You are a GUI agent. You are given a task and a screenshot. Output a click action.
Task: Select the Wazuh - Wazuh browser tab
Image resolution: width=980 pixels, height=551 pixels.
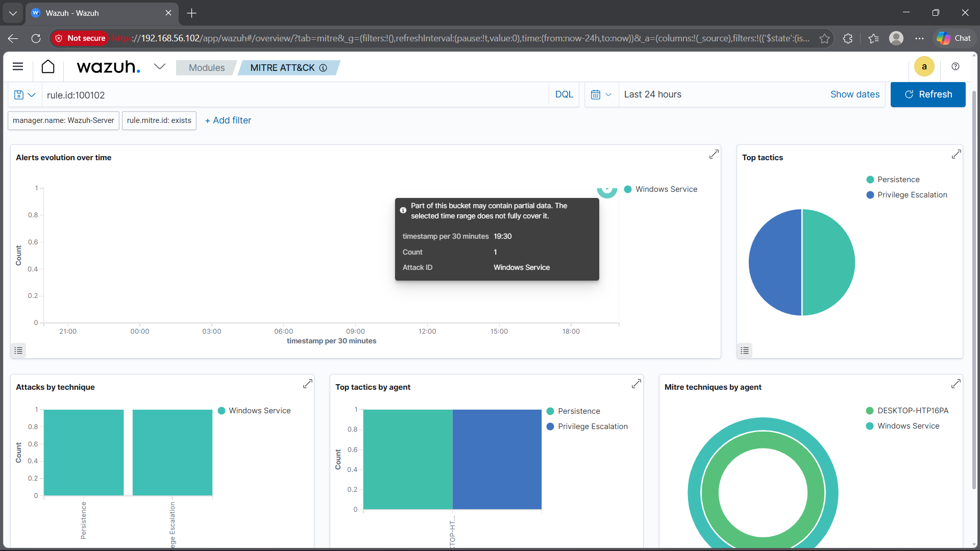click(102, 13)
